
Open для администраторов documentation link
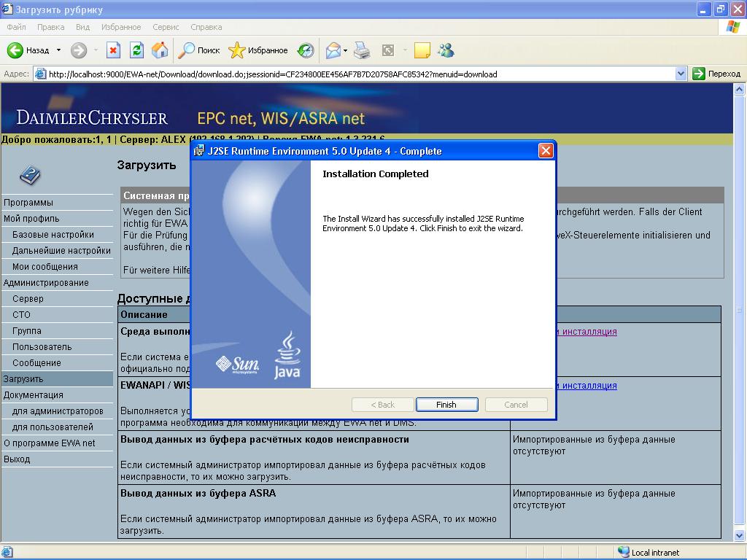click(x=57, y=411)
